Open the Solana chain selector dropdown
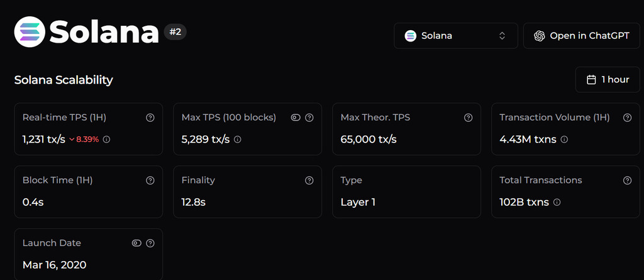The width and height of the screenshot is (644, 280). tap(456, 36)
